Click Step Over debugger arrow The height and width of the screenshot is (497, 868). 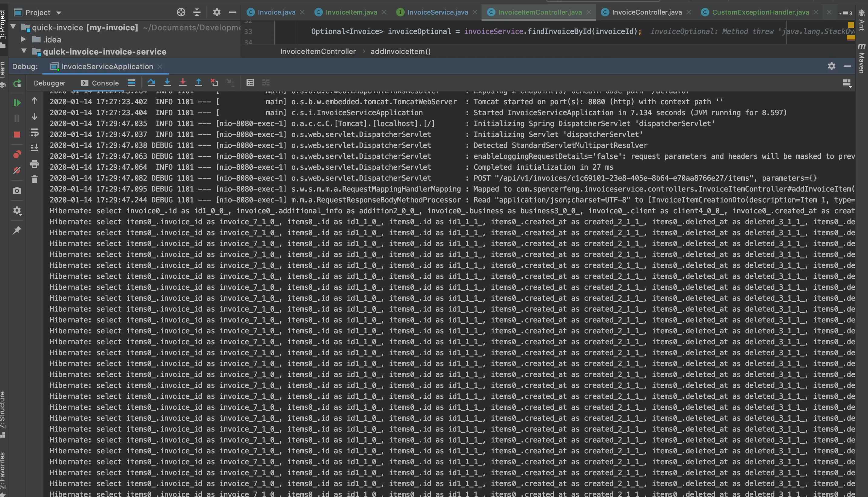coord(151,83)
